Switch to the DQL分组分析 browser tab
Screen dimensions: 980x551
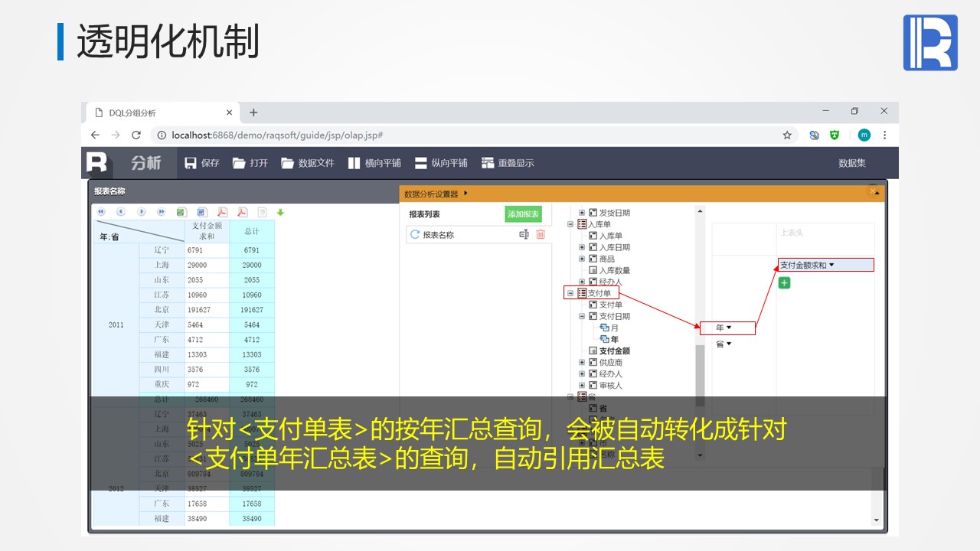(x=161, y=112)
